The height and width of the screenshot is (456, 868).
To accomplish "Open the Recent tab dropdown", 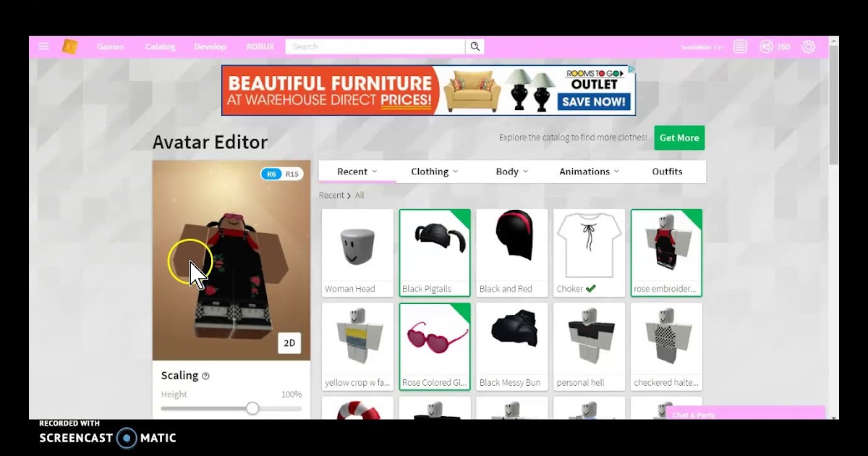I will (x=357, y=172).
